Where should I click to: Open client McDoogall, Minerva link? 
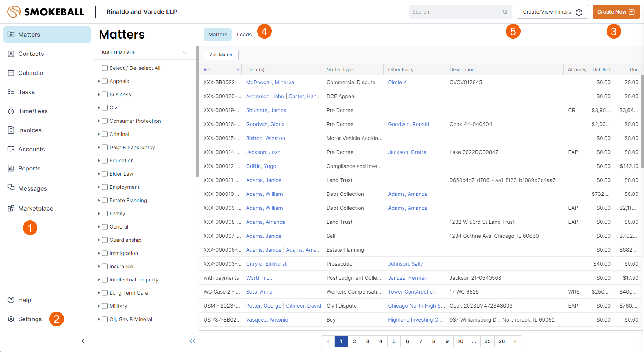pos(270,82)
